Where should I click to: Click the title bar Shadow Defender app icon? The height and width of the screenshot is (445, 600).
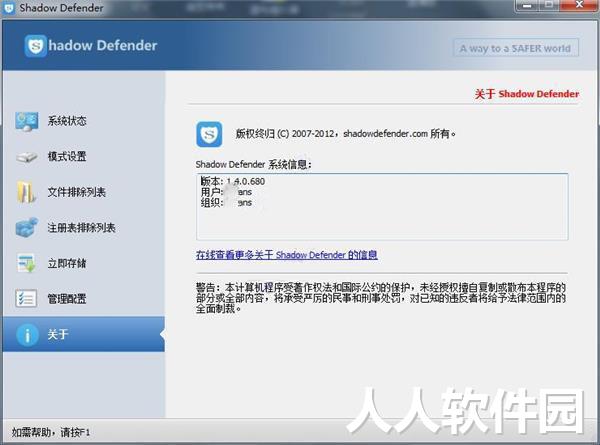pos(8,8)
